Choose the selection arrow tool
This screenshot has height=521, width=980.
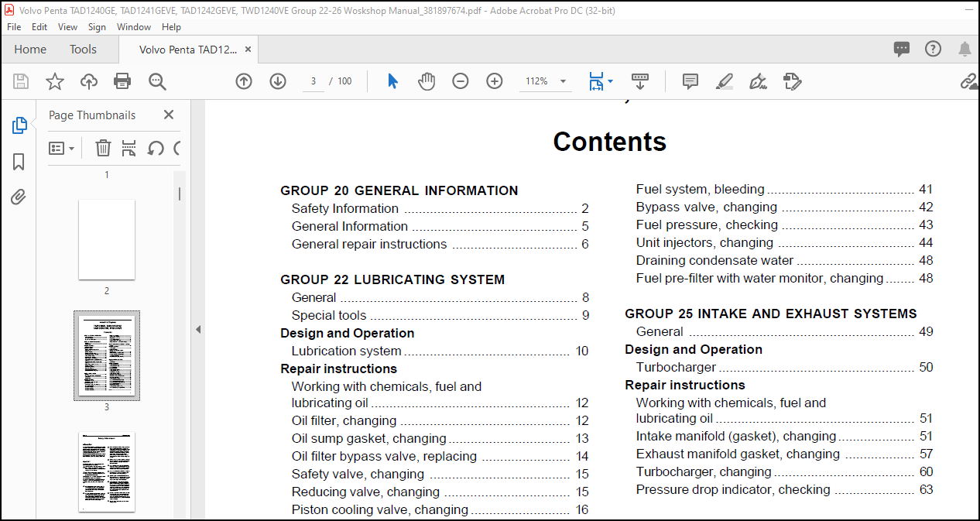pyautogui.click(x=392, y=81)
